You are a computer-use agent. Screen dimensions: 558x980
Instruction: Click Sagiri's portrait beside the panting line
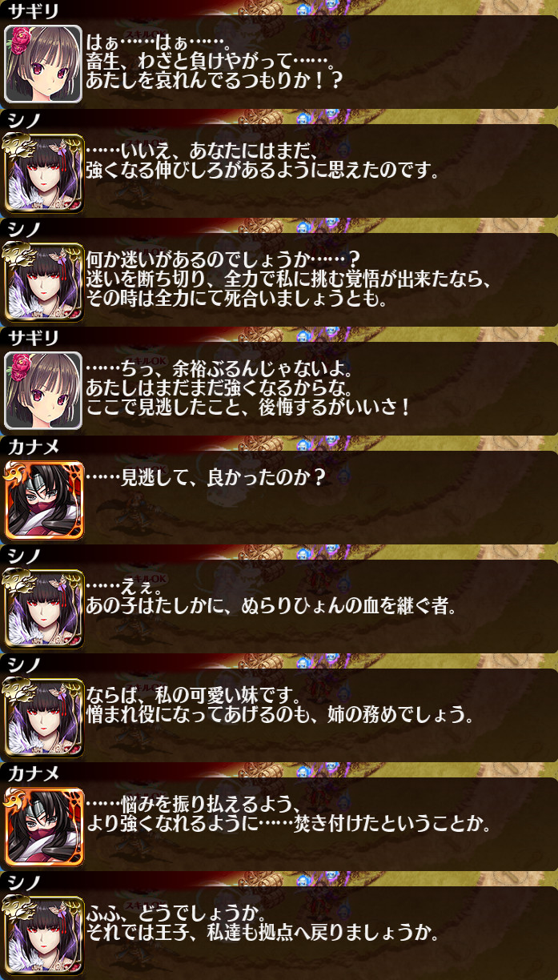pos(43,64)
